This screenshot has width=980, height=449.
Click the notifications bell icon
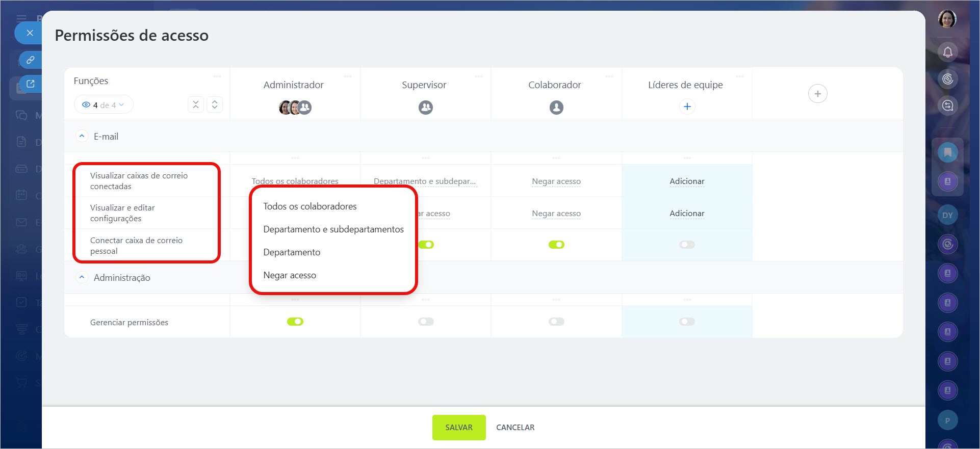947,52
